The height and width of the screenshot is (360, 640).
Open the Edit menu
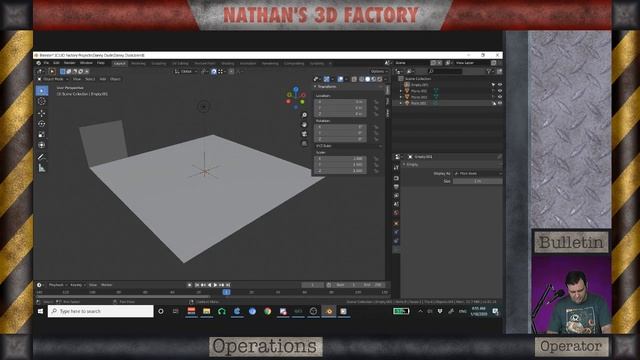point(56,63)
